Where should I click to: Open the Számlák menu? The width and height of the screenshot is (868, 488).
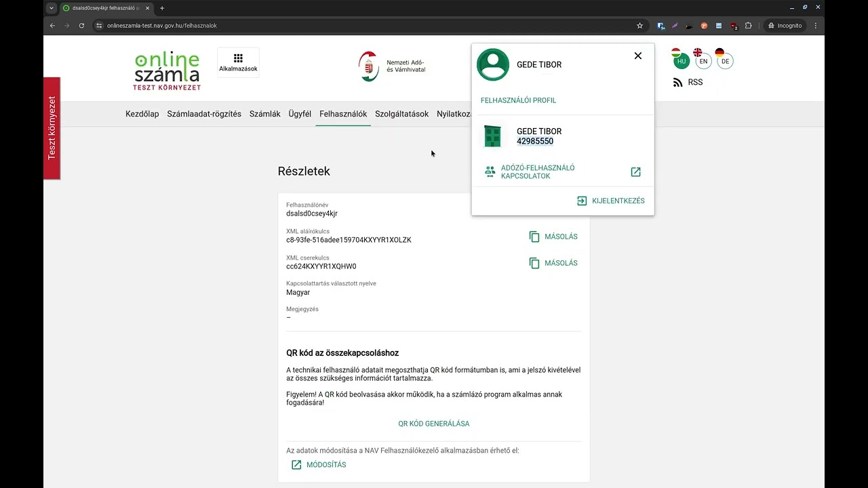tap(265, 114)
